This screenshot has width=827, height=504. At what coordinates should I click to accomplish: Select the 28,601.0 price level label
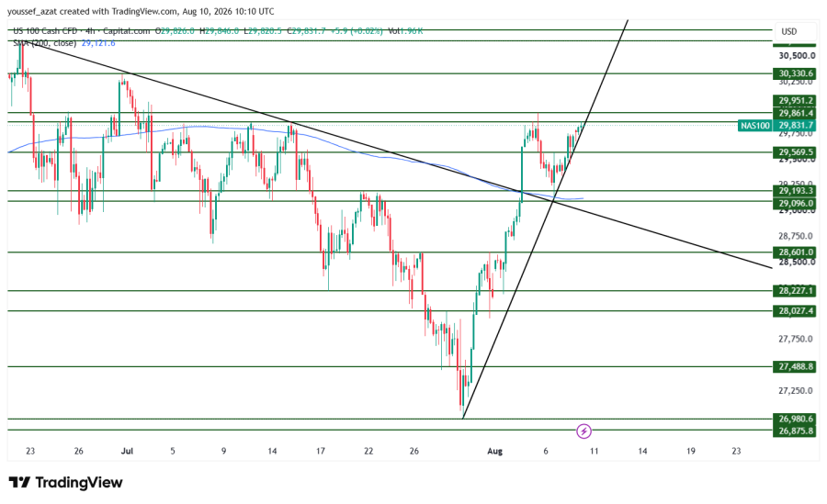[795, 252]
